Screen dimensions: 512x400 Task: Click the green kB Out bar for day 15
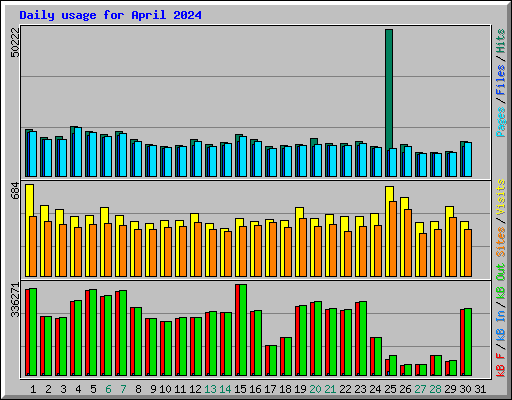243,330
